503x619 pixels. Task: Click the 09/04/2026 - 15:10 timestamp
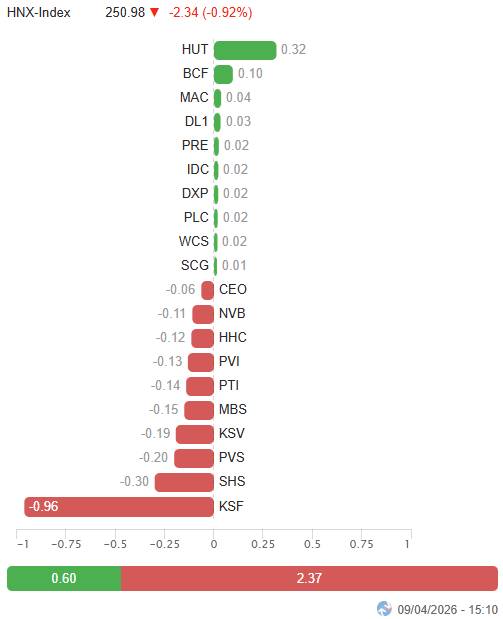[x=447, y=609]
